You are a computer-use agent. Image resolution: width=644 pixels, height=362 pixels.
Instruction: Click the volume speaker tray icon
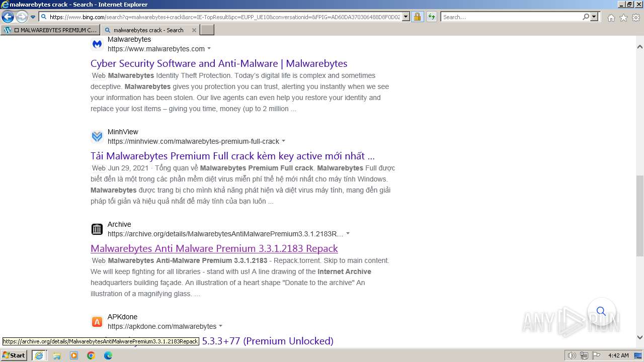(x=572, y=355)
